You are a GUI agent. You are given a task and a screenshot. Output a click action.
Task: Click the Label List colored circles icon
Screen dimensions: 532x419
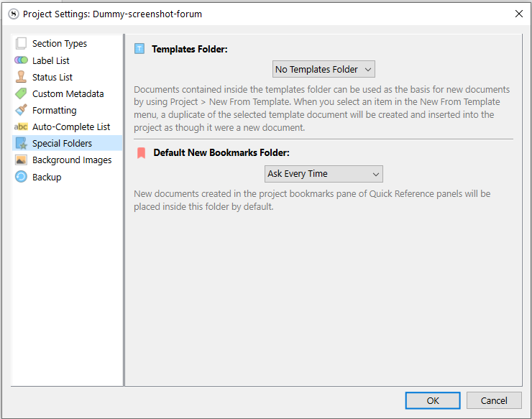(x=21, y=60)
